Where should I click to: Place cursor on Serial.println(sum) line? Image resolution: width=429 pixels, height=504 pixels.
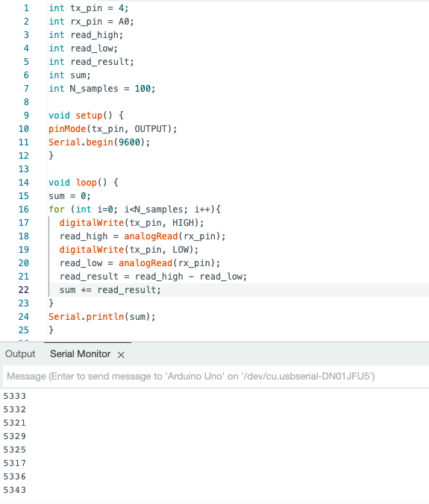point(102,317)
